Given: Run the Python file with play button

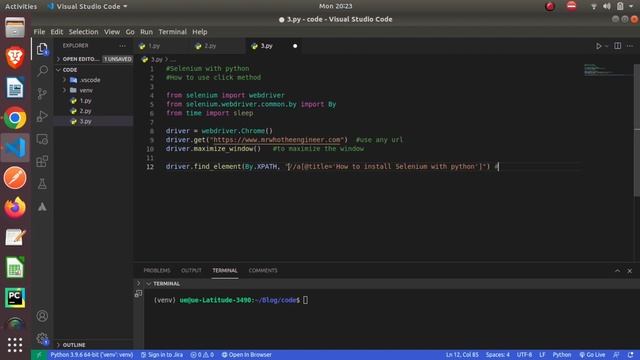Looking at the screenshot, I should point(598,46).
